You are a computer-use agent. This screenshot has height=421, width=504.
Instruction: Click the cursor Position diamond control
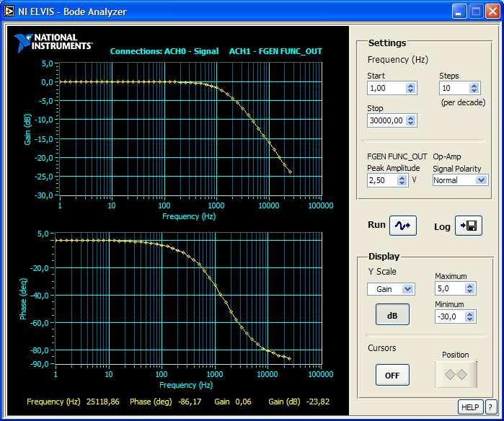[456, 374]
